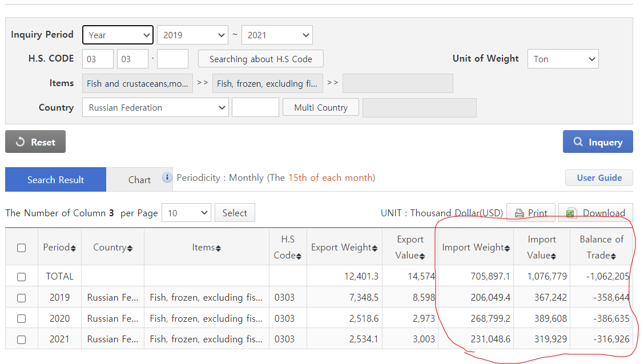
Task: Open the Unit of Weight Ton dropdown
Action: [563, 59]
